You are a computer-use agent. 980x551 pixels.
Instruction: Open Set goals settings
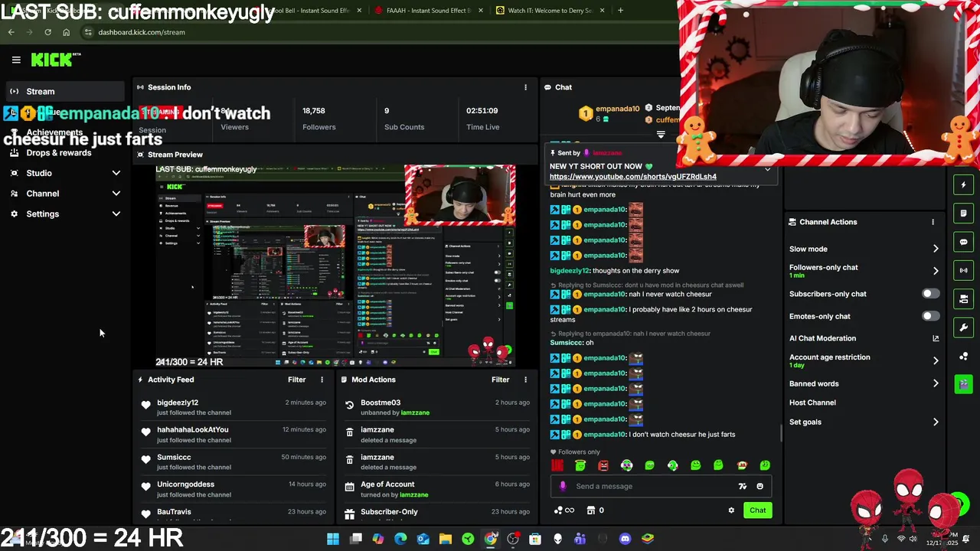click(x=864, y=422)
